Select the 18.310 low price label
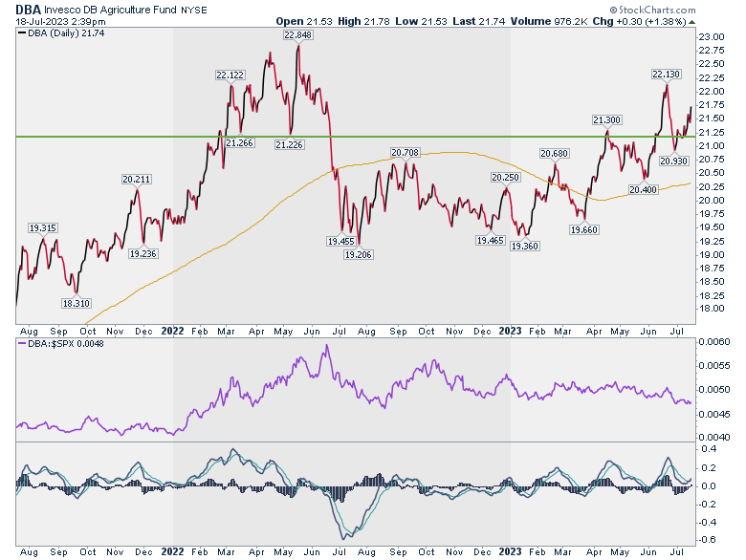 [77, 303]
